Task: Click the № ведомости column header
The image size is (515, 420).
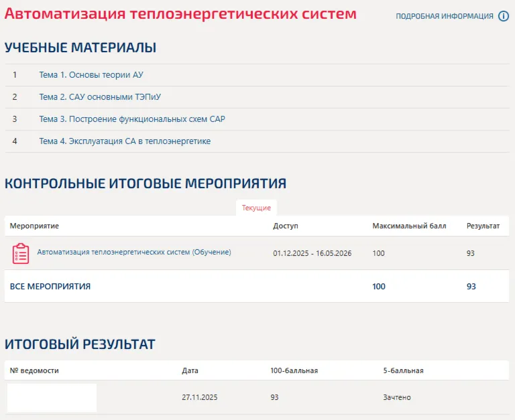Action: point(34,370)
